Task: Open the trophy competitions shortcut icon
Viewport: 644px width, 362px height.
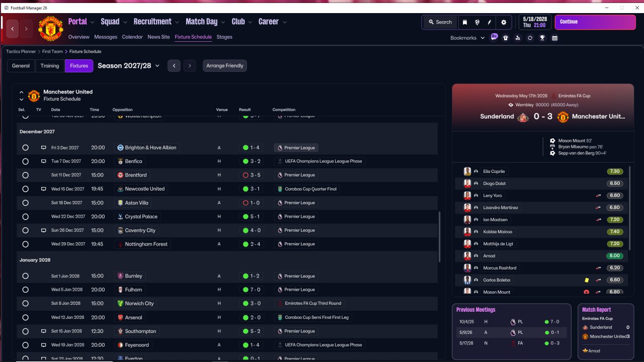Action: coord(542,38)
